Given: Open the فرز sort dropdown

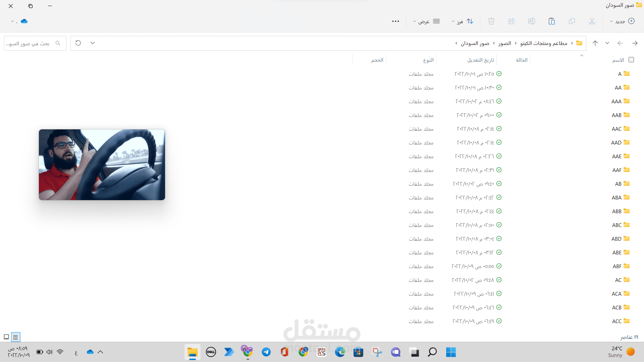Looking at the screenshot, I should click(x=463, y=21).
